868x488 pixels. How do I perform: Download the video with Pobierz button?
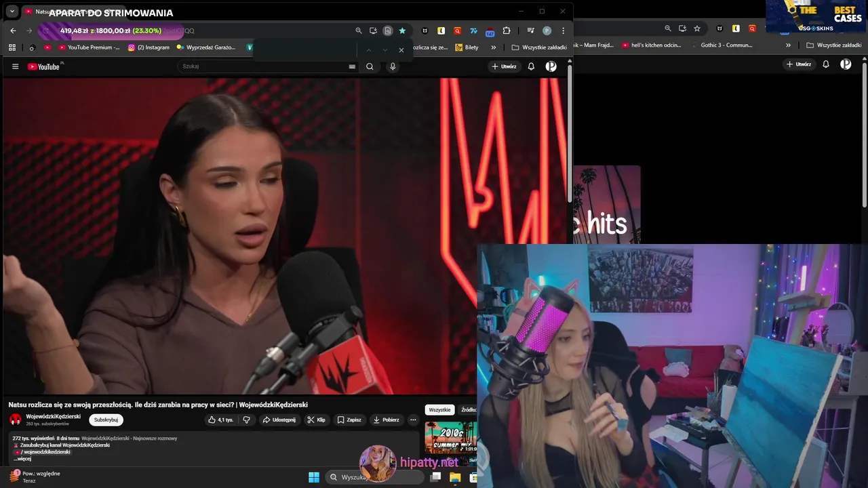[386, 420]
